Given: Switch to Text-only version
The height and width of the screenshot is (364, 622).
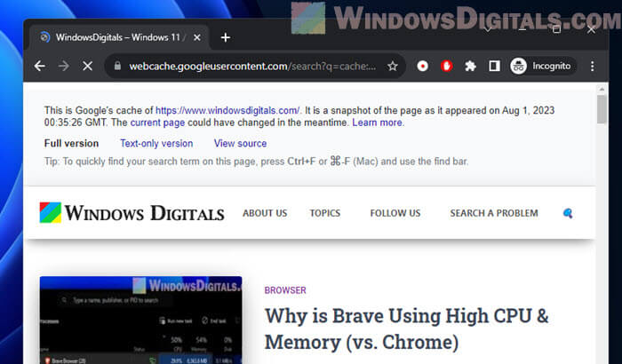Looking at the screenshot, I should (x=156, y=143).
